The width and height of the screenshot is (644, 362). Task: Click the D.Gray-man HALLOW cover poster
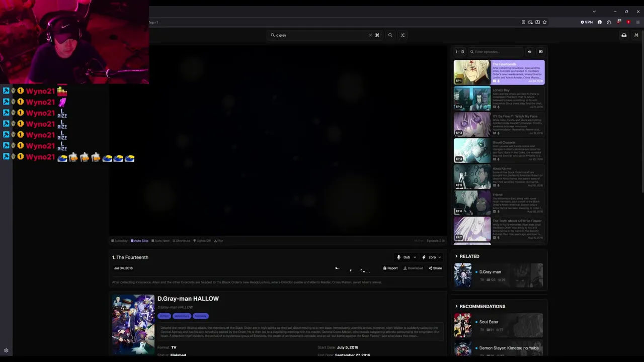click(133, 324)
